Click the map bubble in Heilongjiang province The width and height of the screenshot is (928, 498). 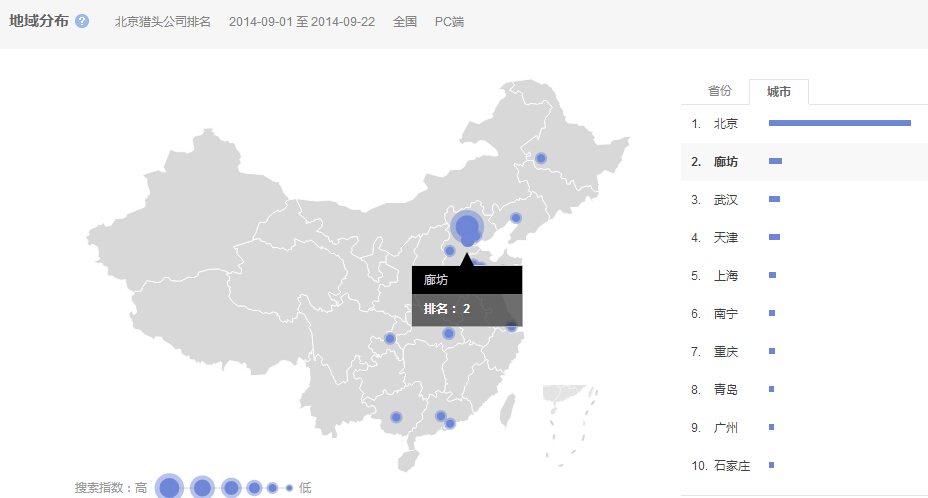pos(541,158)
